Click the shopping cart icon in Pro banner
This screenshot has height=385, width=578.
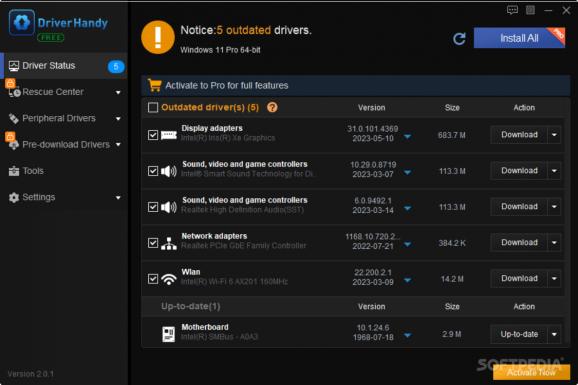[x=154, y=85]
